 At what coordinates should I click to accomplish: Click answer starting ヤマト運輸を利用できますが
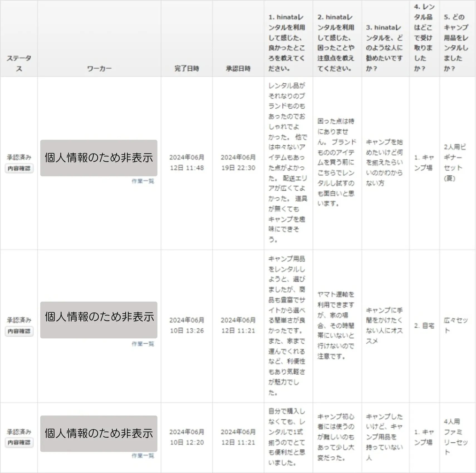(x=336, y=325)
